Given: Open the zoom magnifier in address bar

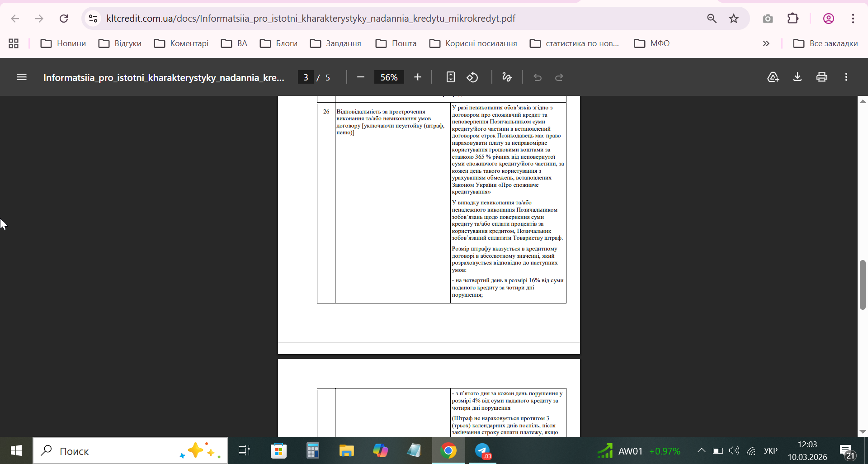Looking at the screenshot, I should (x=712, y=19).
